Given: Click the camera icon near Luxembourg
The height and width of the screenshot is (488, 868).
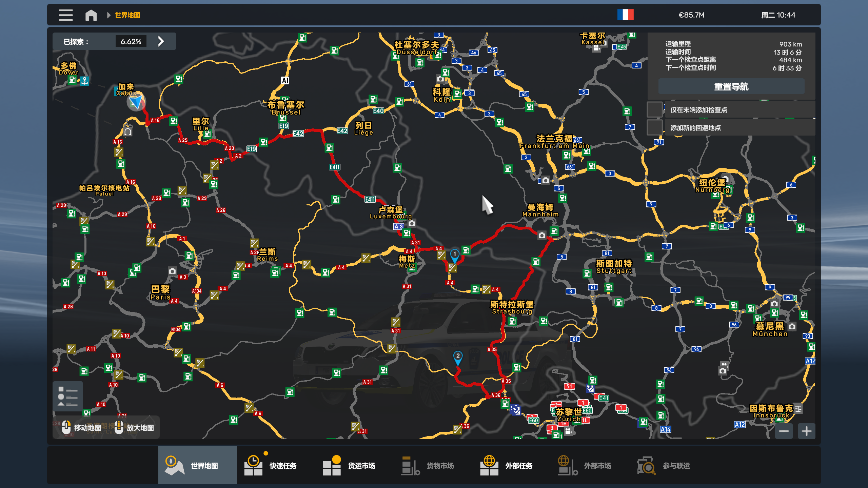Looking at the screenshot, I should click(412, 223).
